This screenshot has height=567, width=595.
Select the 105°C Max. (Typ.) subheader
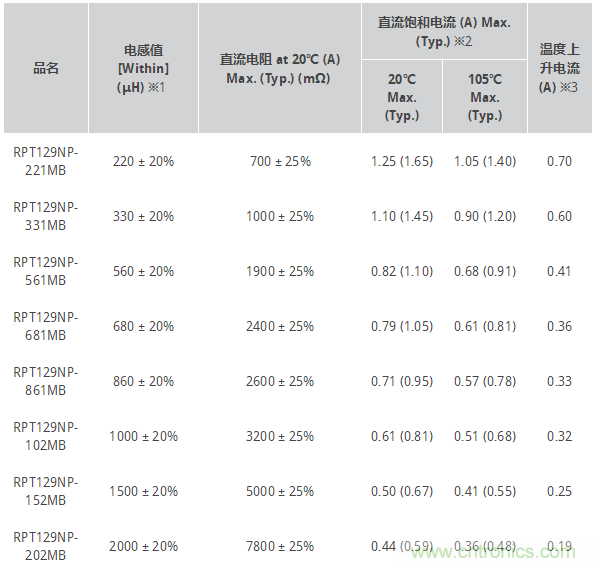click(x=485, y=97)
